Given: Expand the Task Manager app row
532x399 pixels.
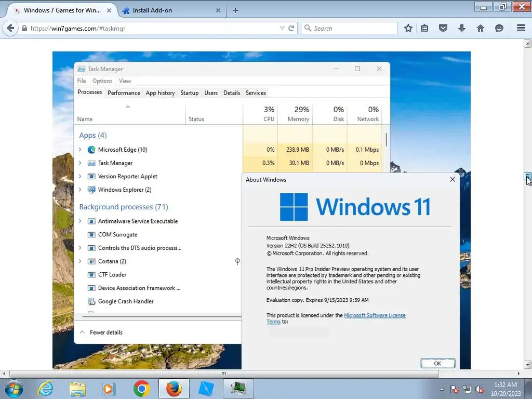Looking at the screenshot, I should [80, 163].
